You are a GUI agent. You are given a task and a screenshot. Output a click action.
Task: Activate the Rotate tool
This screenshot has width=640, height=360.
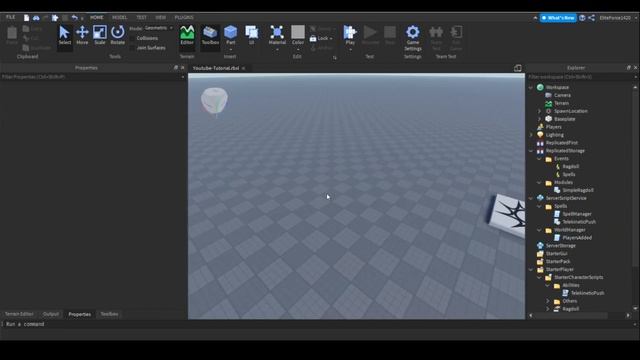click(118, 36)
